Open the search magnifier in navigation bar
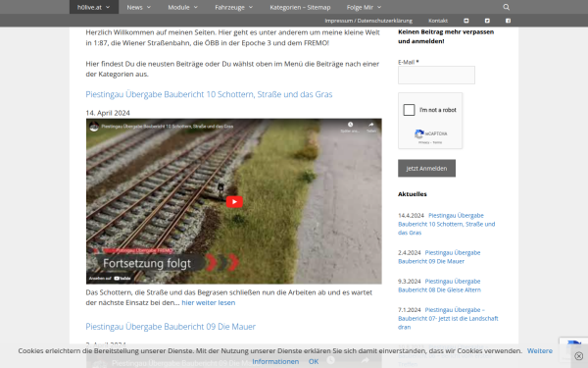This screenshot has height=368, width=588. (x=506, y=7)
